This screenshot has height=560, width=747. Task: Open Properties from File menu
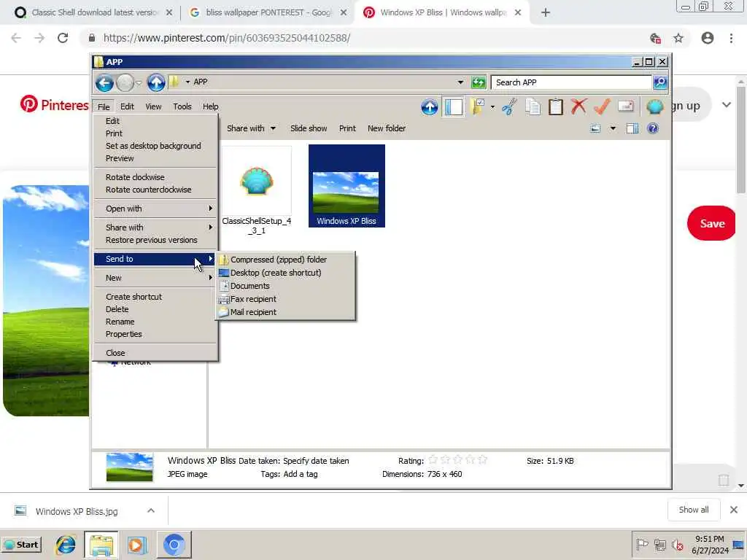(155, 334)
